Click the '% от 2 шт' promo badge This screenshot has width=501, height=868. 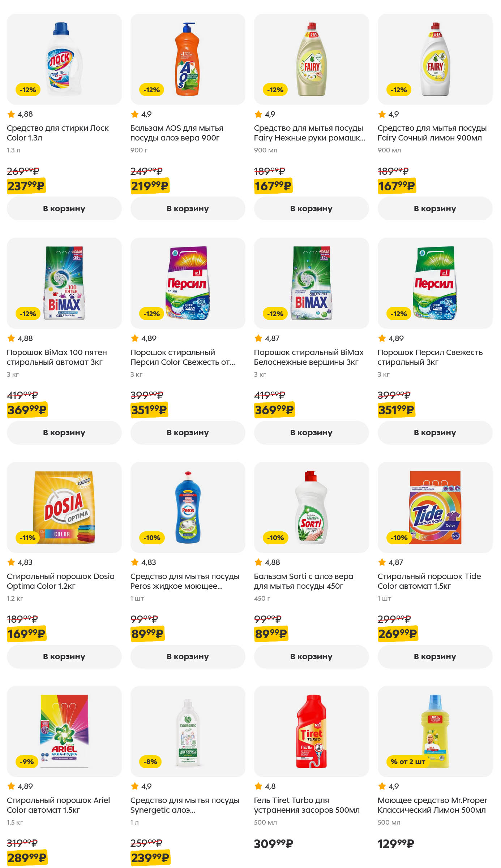(408, 761)
